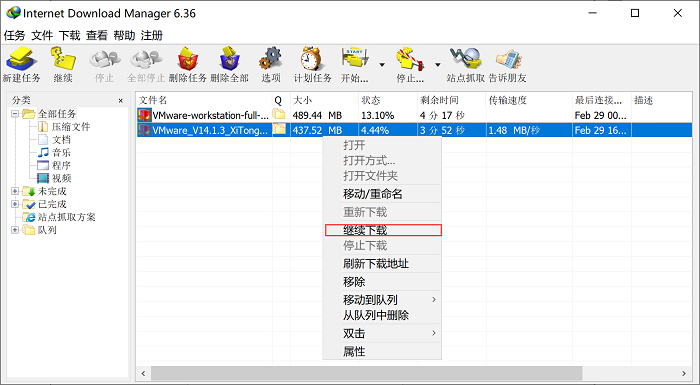Viewport: 700px width, 385px height.
Task: Click the 开始... queue icon
Action: (355, 59)
